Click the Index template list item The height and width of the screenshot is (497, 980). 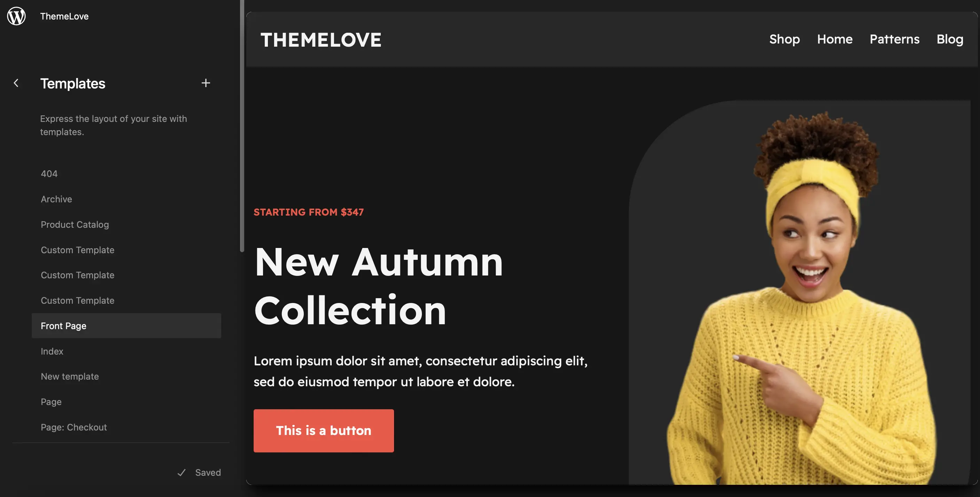coord(52,351)
